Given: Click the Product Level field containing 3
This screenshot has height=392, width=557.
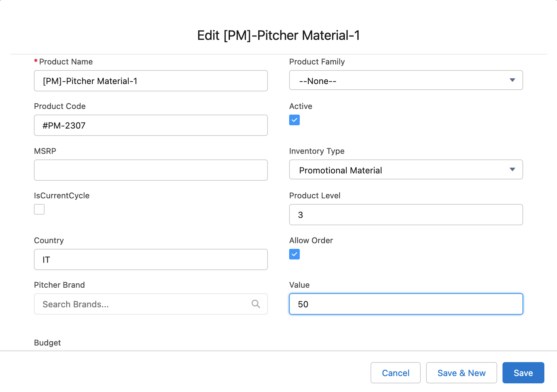Looking at the screenshot, I should click(x=406, y=215).
